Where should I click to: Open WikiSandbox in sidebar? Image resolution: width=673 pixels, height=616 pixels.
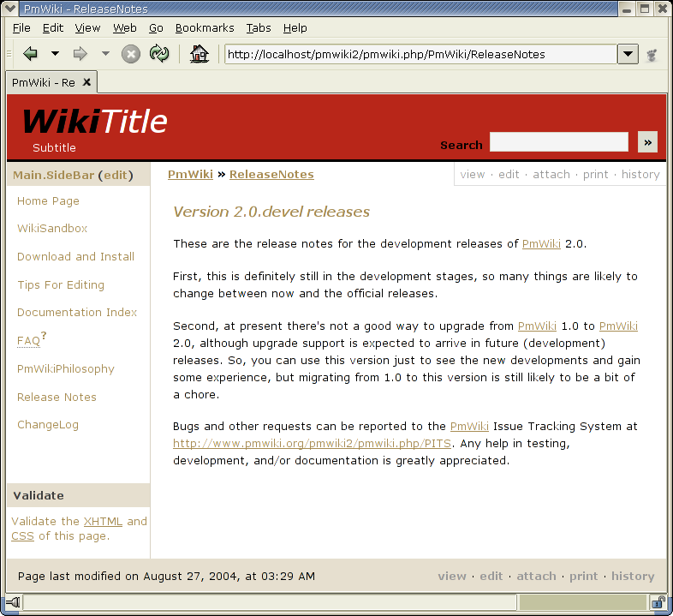tap(52, 228)
